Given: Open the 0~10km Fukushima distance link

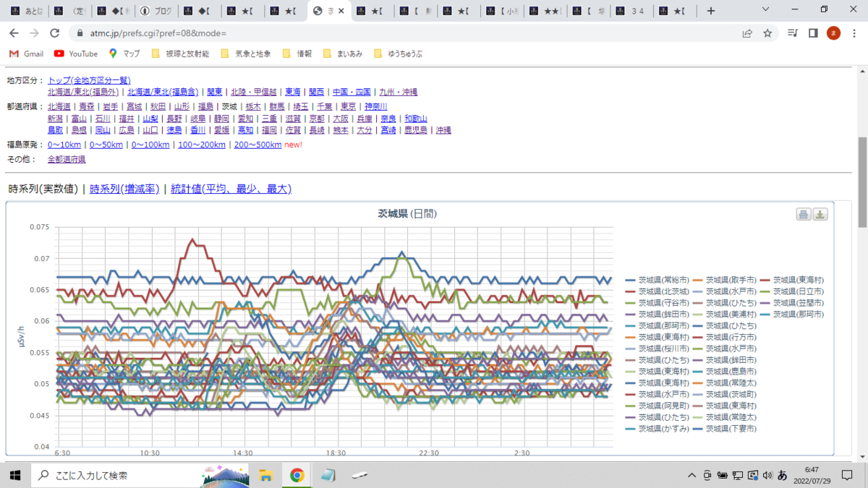Looking at the screenshot, I should click(x=64, y=145).
